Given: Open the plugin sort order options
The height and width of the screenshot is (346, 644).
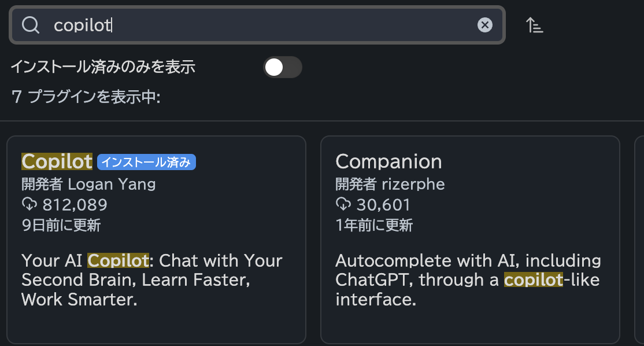Looking at the screenshot, I should click(535, 25).
